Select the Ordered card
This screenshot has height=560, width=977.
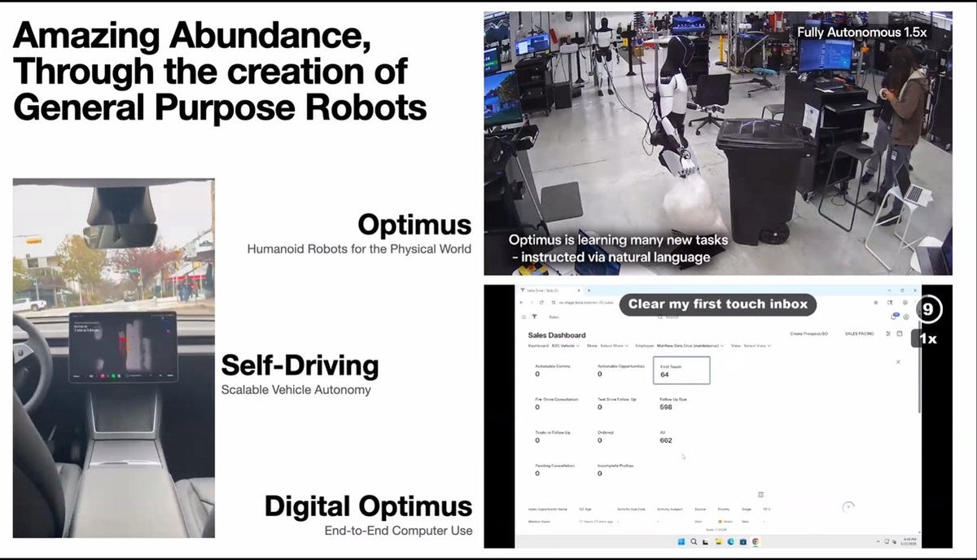point(605,436)
